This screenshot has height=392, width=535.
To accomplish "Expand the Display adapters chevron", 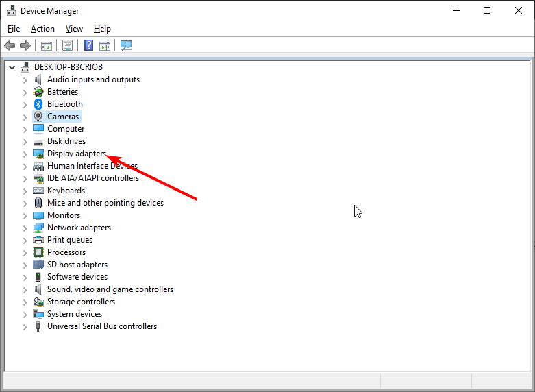I will pos(25,154).
